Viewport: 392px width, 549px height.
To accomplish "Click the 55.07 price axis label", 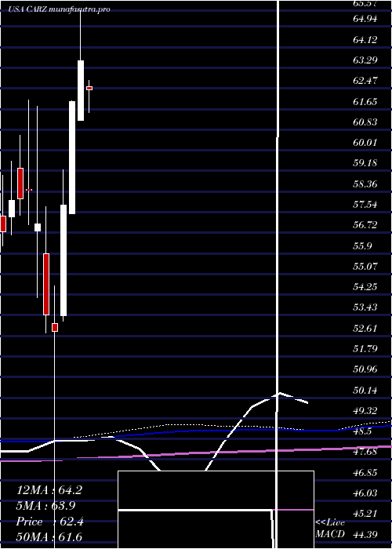I will (365, 267).
